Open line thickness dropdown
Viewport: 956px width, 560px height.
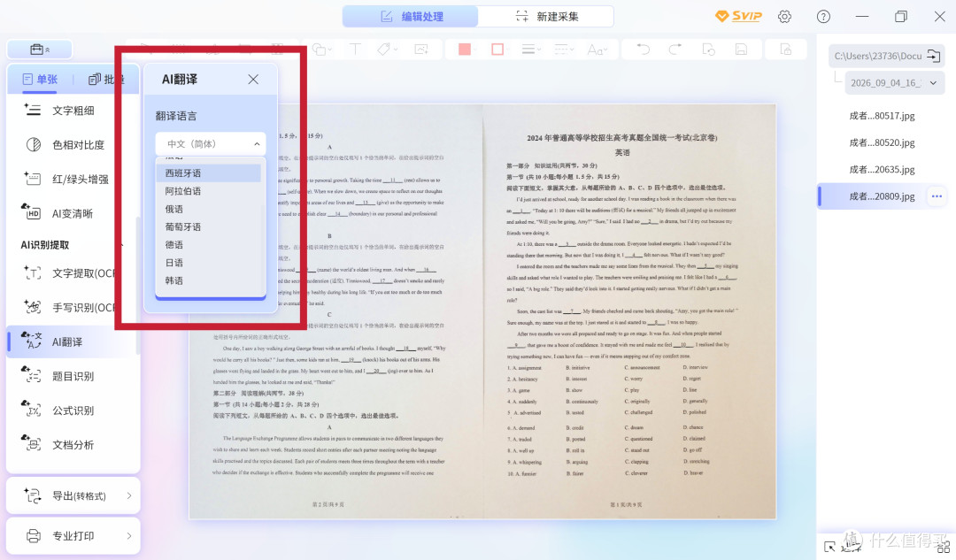point(531,50)
